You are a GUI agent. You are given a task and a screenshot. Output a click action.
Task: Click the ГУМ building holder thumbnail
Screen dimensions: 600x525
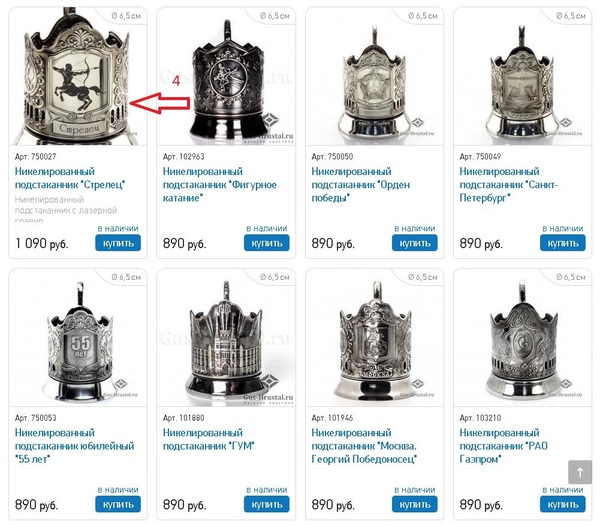coord(226,338)
